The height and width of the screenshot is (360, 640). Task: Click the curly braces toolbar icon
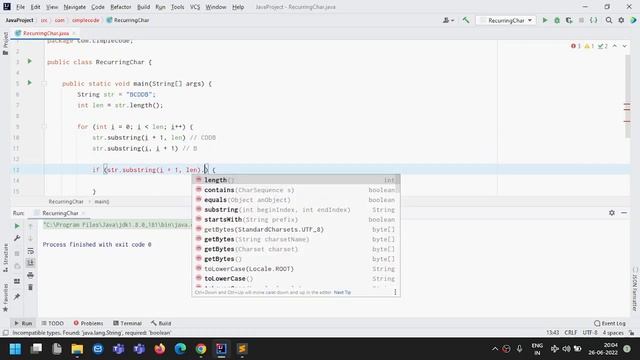(x=593, y=20)
